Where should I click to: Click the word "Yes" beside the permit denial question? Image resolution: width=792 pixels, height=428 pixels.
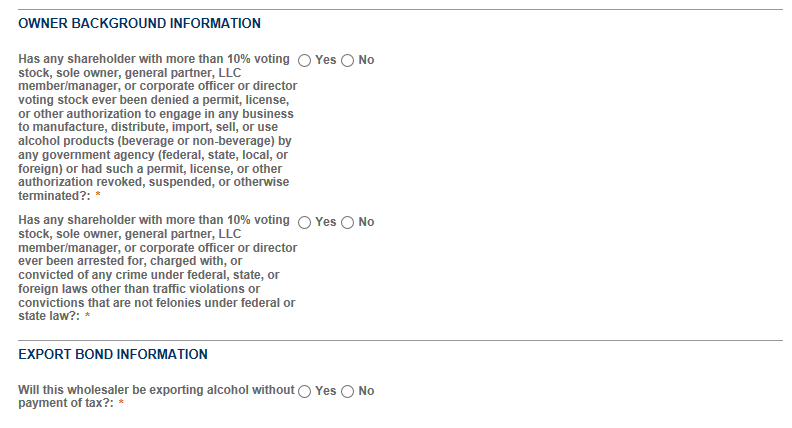pos(326,60)
